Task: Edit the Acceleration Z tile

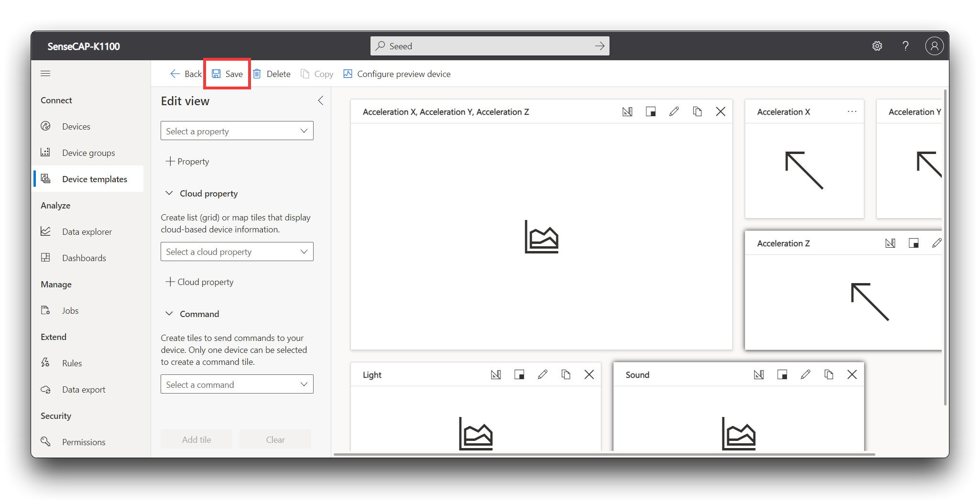Action: pyautogui.click(x=936, y=243)
